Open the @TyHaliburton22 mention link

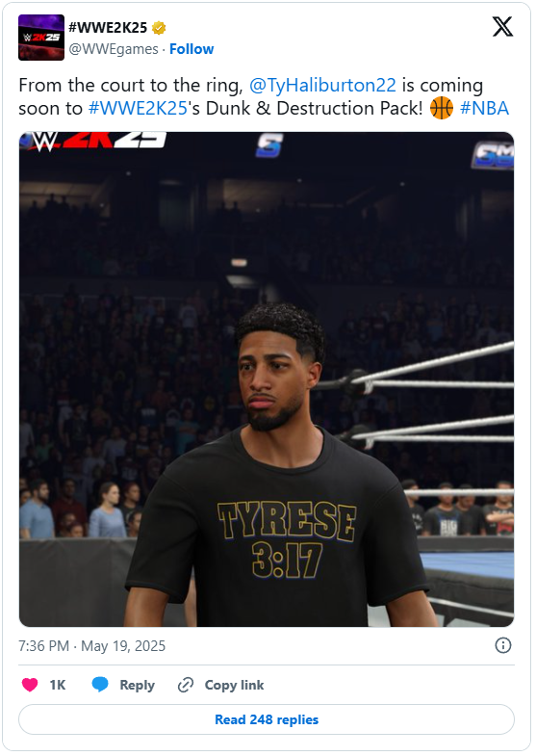pos(322,86)
